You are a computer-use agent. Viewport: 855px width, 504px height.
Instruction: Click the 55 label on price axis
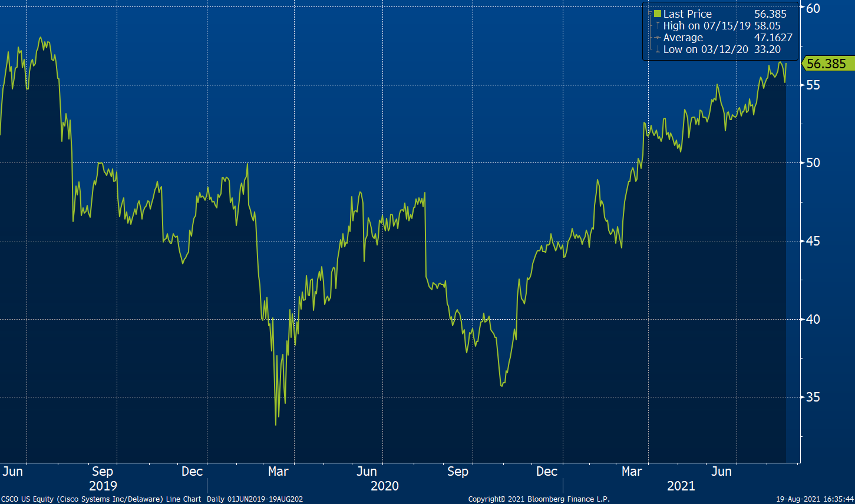click(814, 85)
